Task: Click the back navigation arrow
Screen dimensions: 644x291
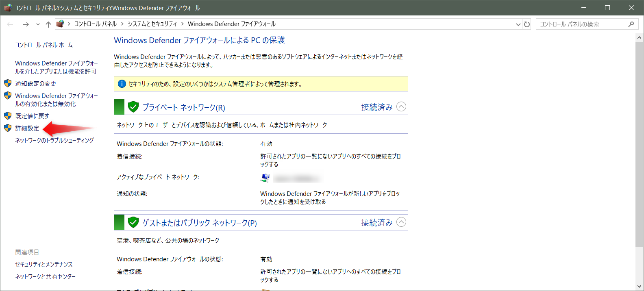Action: [x=10, y=24]
